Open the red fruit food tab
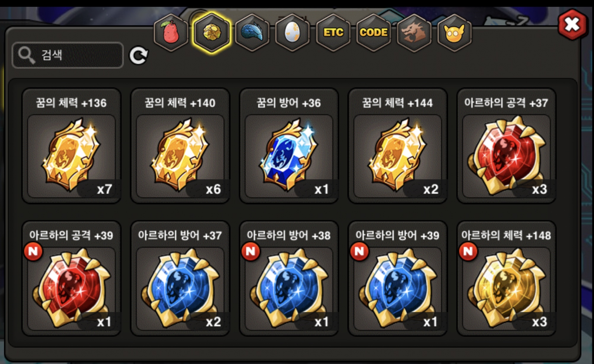Viewport: 594px width, 364px height. point(171,33)
